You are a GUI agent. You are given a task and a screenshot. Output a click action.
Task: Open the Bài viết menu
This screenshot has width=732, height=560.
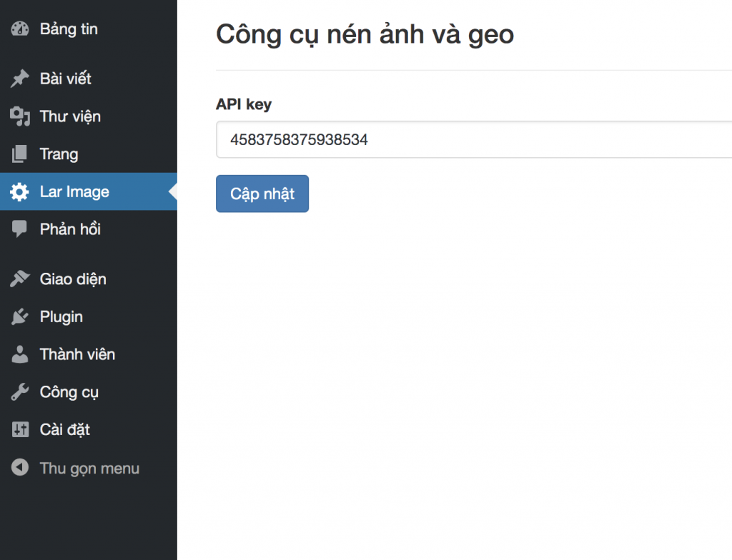pyautogui.click(x=66, y=79)
